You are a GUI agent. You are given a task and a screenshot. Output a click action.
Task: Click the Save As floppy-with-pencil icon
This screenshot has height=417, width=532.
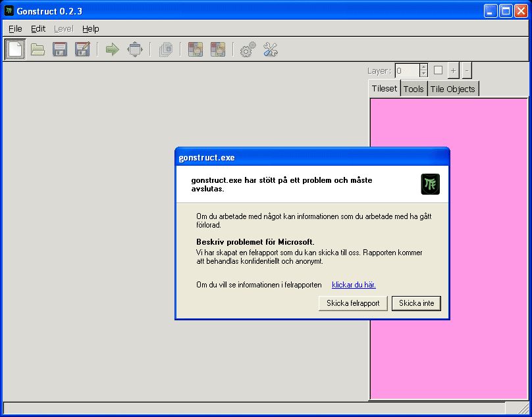click(x=82, y=49)
